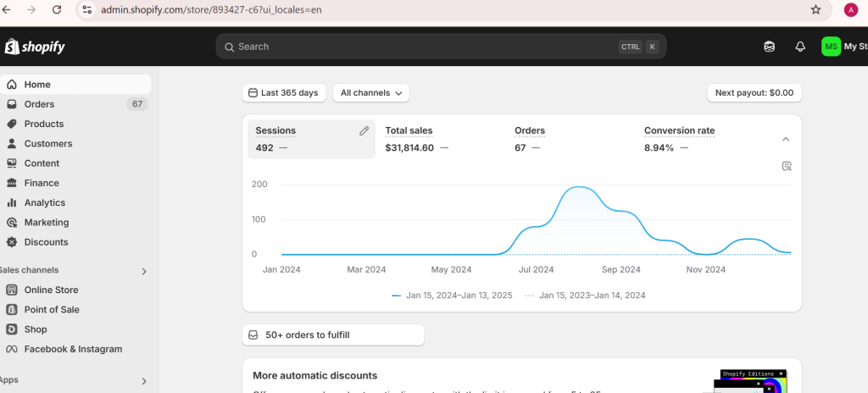Expand the Sales channels section
This screenshot has width=868, height=393.
(143, 271)
